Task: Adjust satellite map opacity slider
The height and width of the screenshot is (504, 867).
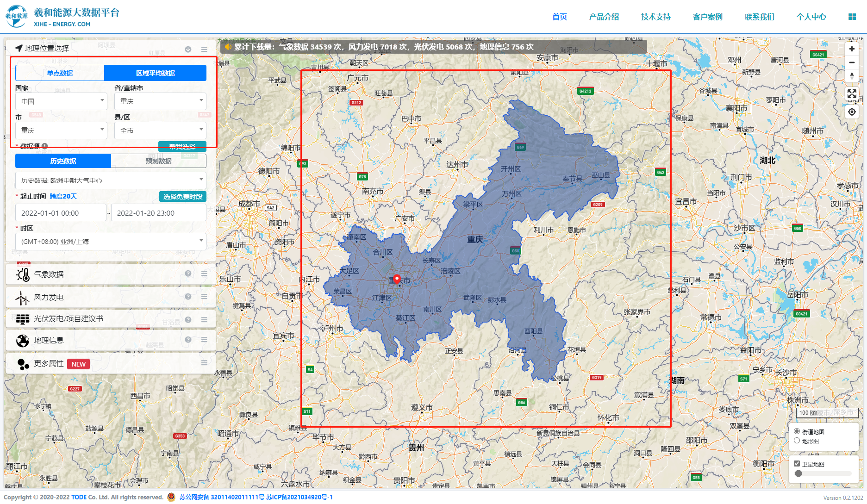Action: pos(824,473)
